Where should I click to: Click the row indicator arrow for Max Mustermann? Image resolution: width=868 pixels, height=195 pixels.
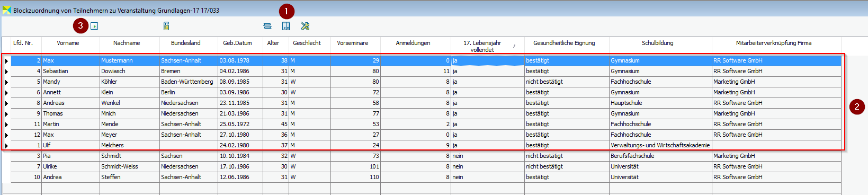point(6,61)
